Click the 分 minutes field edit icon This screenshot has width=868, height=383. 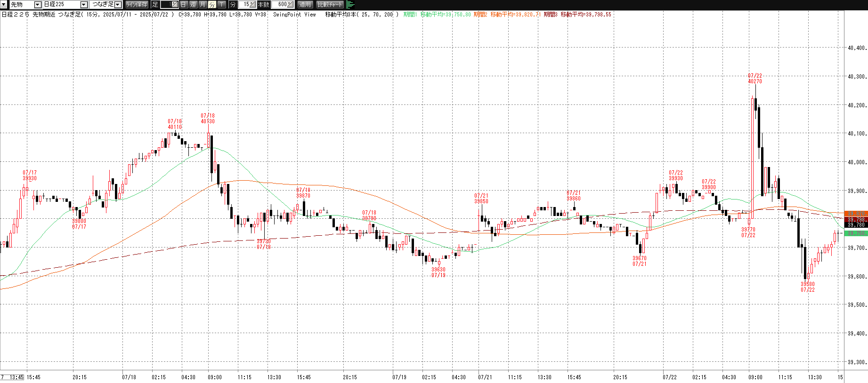click(x=252, y=5)
